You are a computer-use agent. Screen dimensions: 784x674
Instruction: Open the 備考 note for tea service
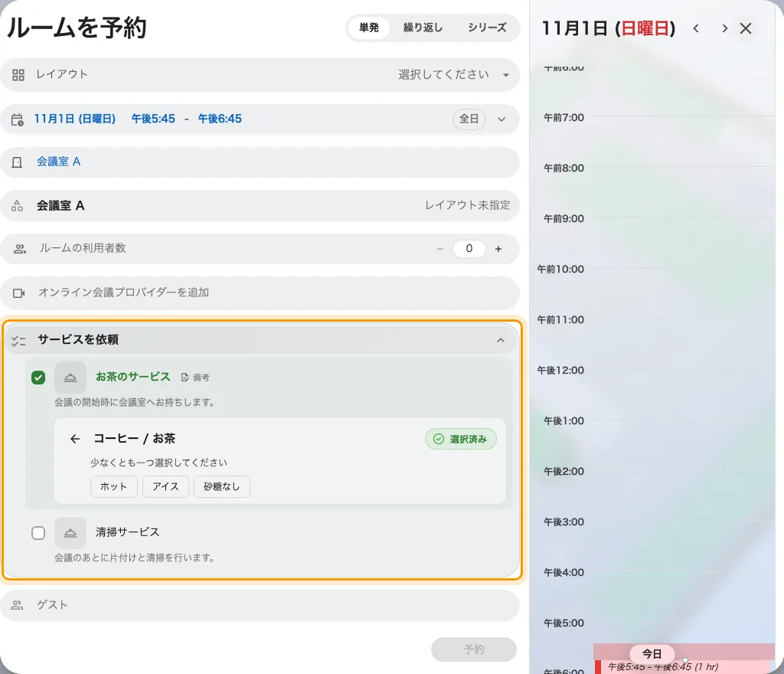pyautogui.click(x=195, y=378)
